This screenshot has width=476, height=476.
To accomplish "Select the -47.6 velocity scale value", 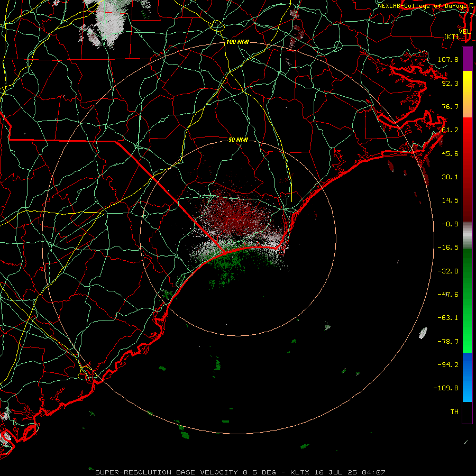I will click(448, 295).
